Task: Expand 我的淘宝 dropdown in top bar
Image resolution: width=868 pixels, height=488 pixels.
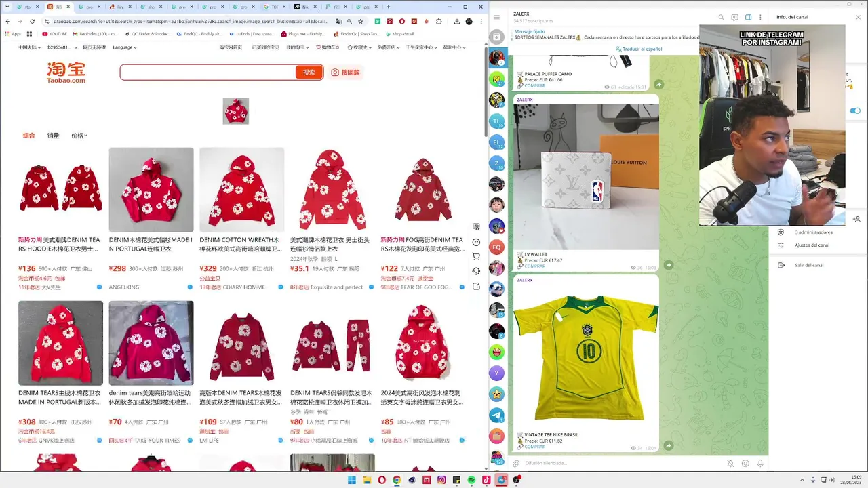Action: (297, 47)
